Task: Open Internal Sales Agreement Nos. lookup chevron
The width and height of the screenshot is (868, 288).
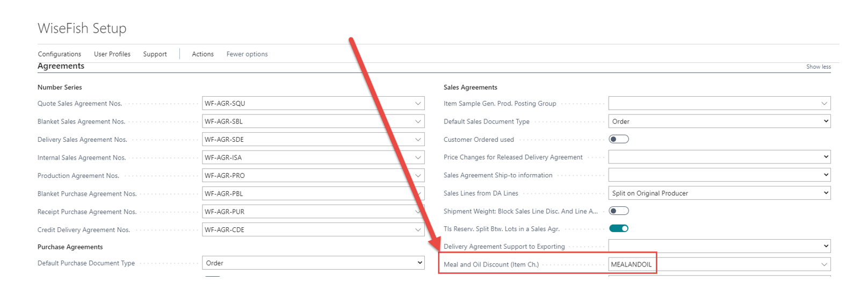Action: (418, 157)
